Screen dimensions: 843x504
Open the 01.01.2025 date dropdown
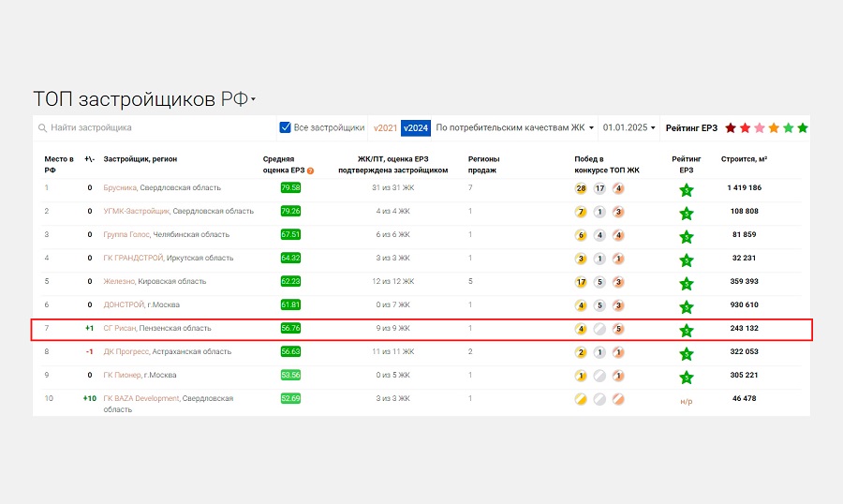[x=629, y=127]
